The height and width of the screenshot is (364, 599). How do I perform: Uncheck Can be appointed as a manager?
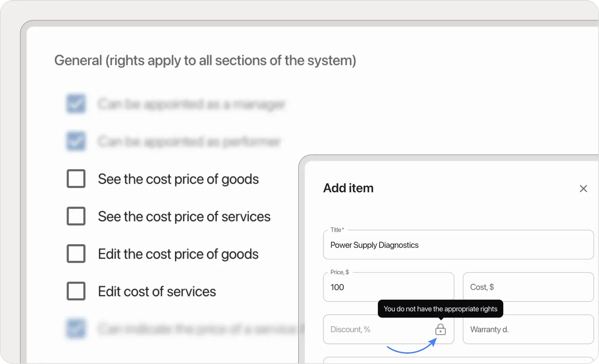point(76,104)
